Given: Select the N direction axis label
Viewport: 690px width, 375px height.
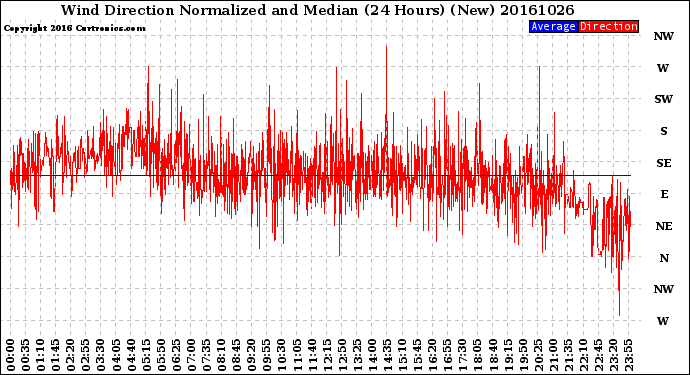Looking at the screenshot, I should click(x=664, y=258).
